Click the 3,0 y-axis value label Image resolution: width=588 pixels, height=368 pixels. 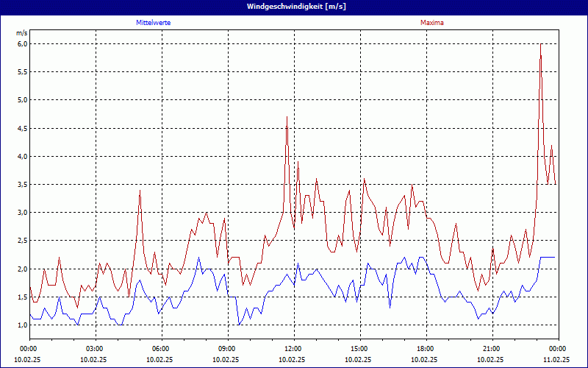tap(22, 213)
